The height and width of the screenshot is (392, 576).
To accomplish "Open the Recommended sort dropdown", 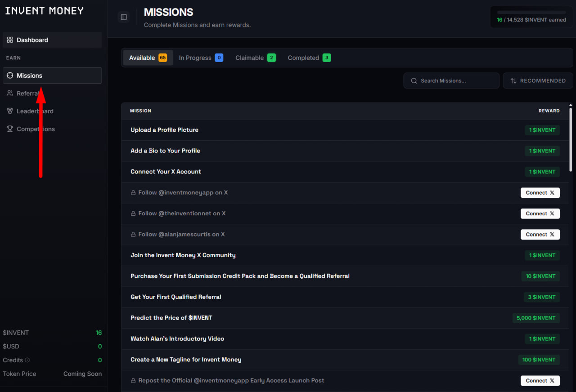I will (x=538, y=81).
